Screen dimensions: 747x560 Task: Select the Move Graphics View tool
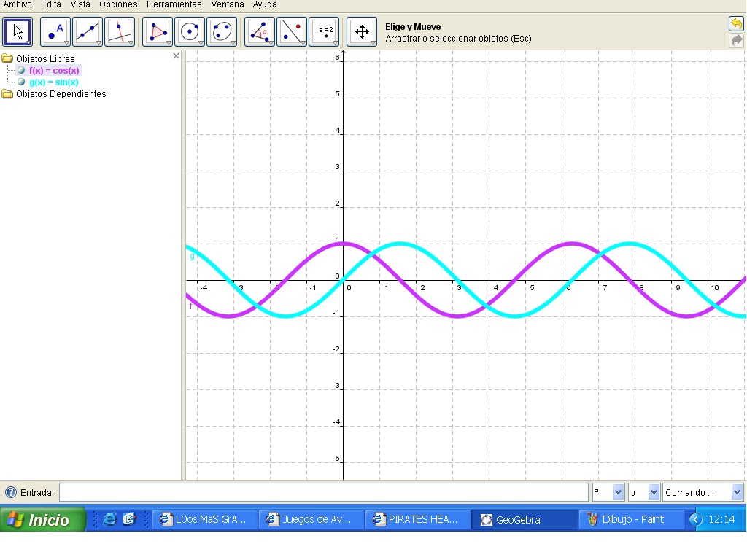362,32
